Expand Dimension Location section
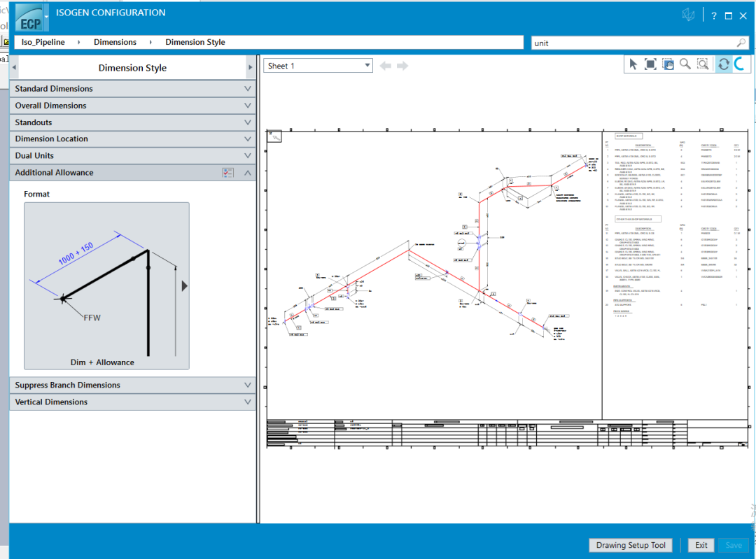Viewport: 756px width, 559px height. (x=132, y=139)
